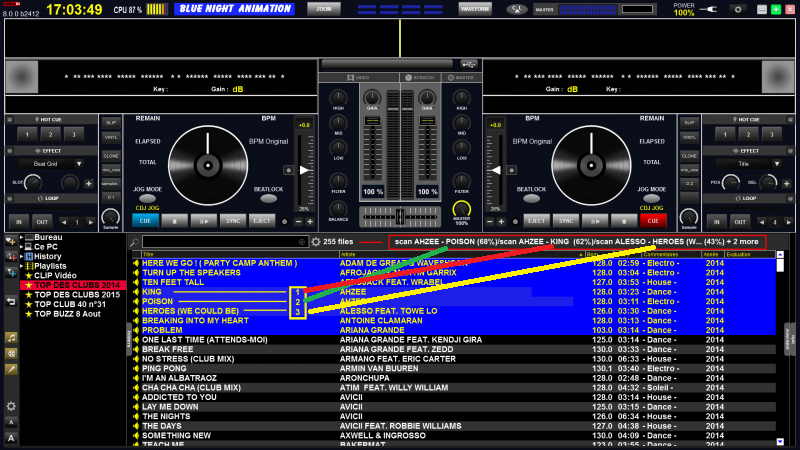Add filter folder icon in browser sidebar
800x450 pixels.
point(11,257)
